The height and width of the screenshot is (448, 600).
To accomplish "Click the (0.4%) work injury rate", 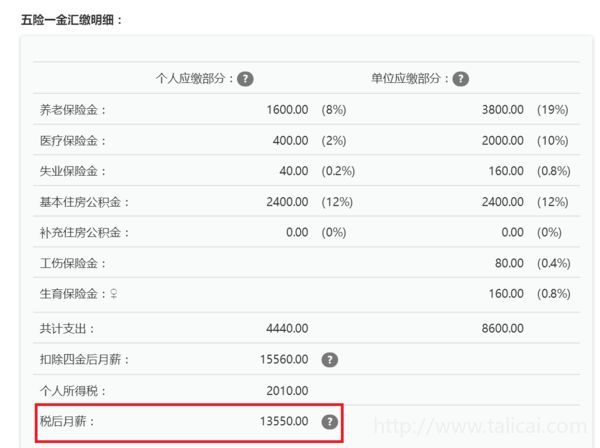I will tap(554, 263).
